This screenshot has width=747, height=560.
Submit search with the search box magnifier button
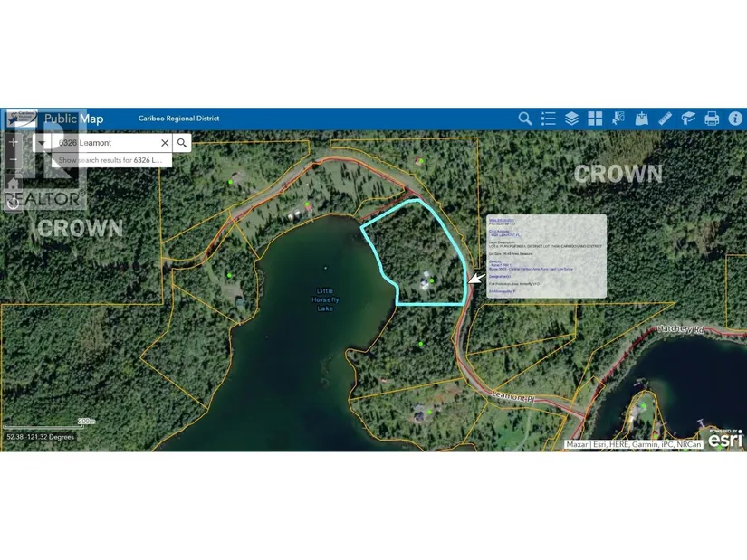point(182,143)
